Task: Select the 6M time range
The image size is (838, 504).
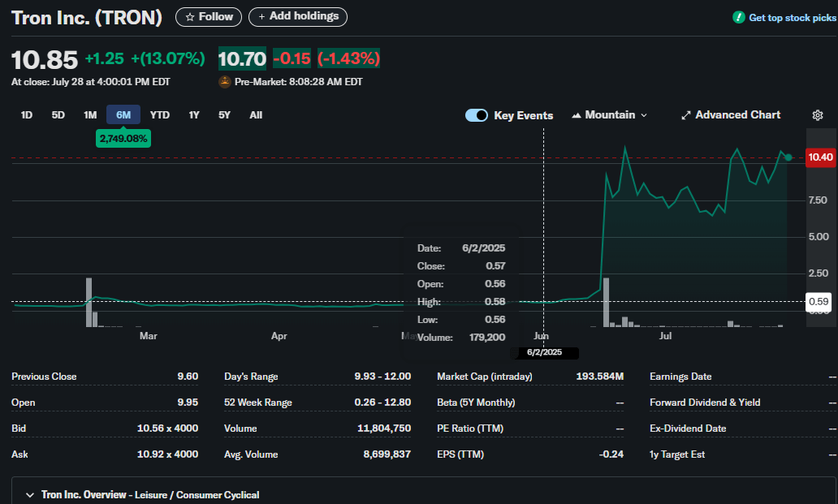Action: (123, 114)
